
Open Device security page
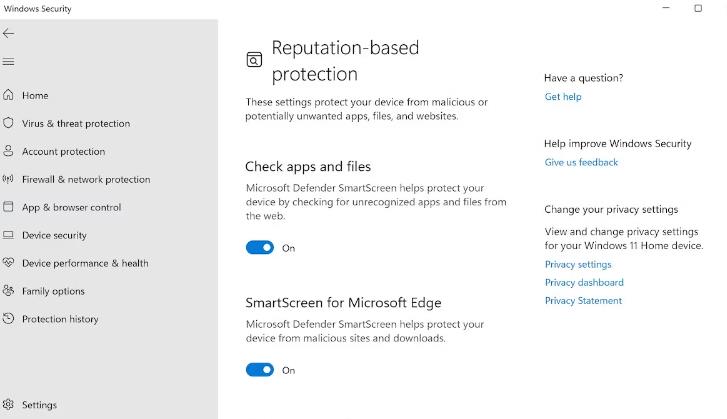click(x=54, y=235)
